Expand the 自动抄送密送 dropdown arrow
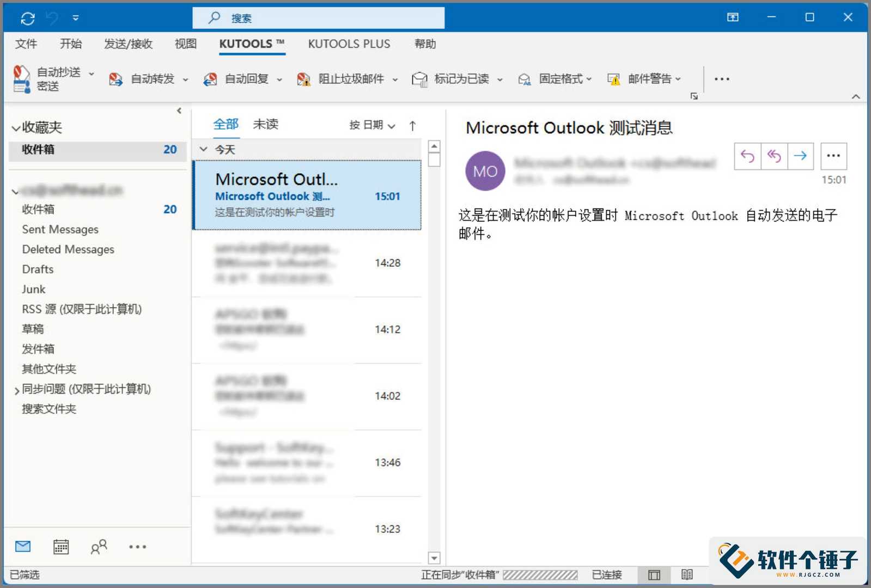This screenshot has width=871, height=588. point(91,73)
